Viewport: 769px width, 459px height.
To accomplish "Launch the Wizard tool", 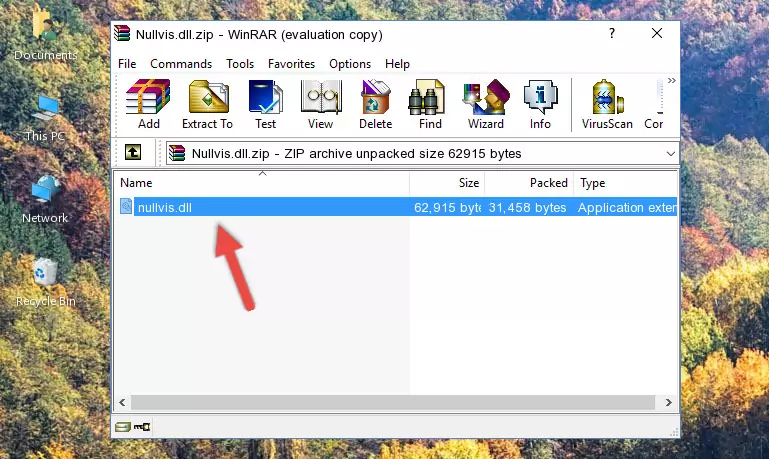I will pos(486,104).
